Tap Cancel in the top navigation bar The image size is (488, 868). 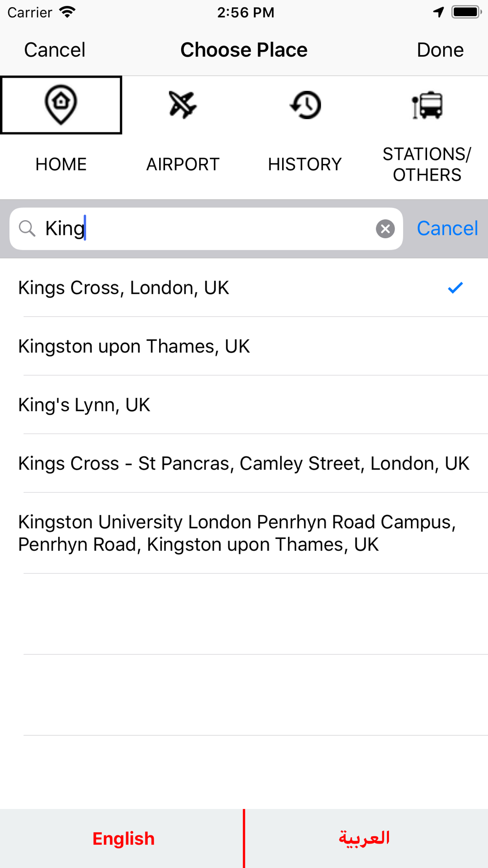[55, 50]
